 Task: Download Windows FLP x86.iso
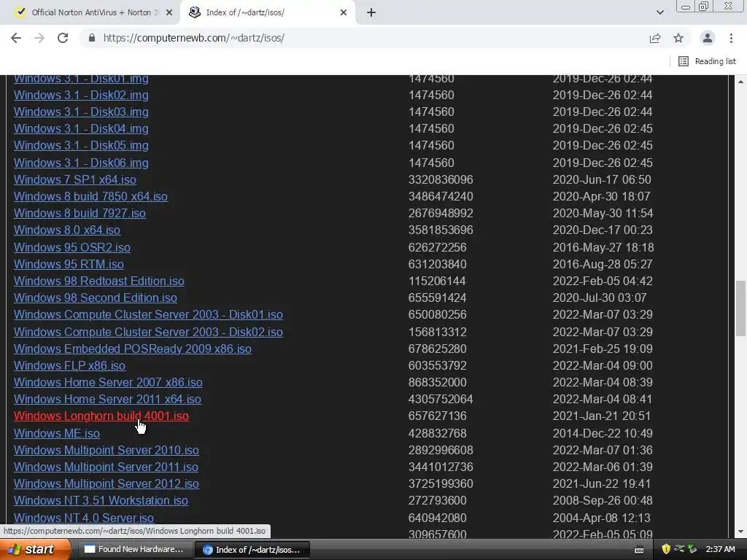click(x=69, y=366)
